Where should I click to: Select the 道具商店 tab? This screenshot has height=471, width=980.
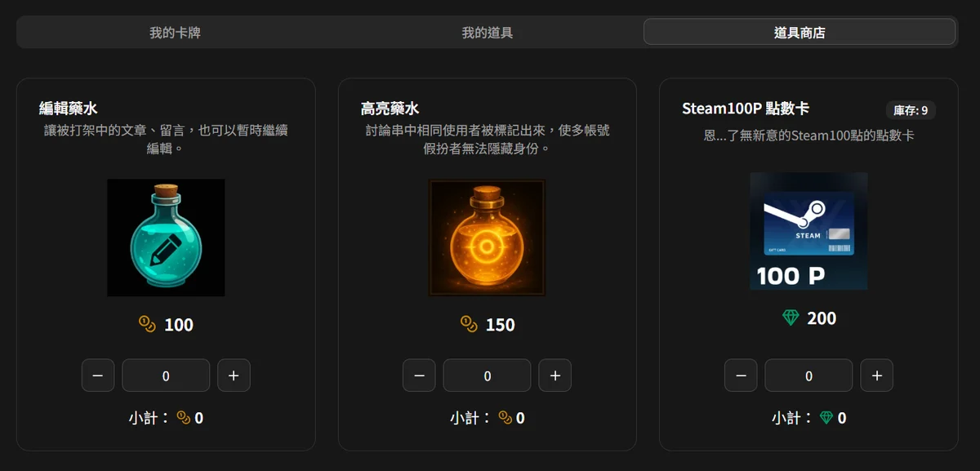click(800, 32)
